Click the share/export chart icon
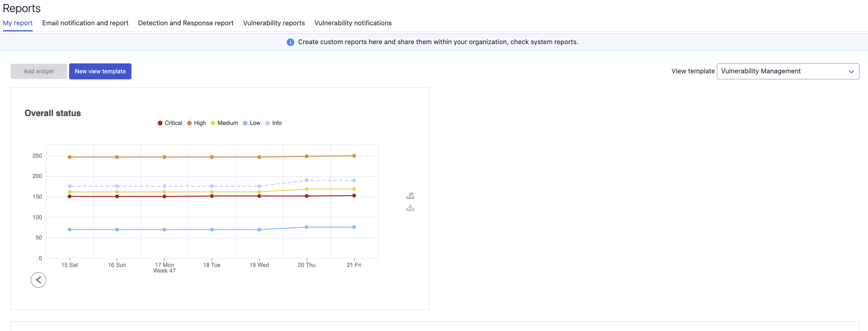This screenshot has width=868, height=331. coord(410,195)
